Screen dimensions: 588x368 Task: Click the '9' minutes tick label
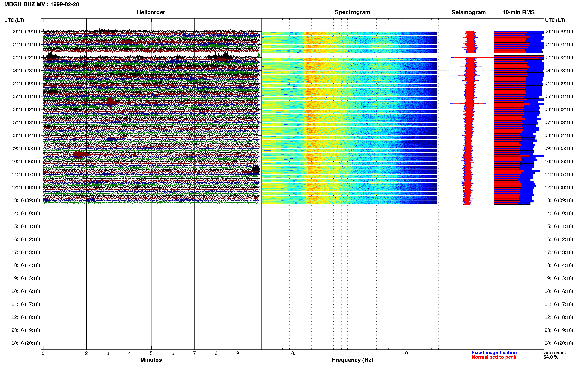click(238, 353)
